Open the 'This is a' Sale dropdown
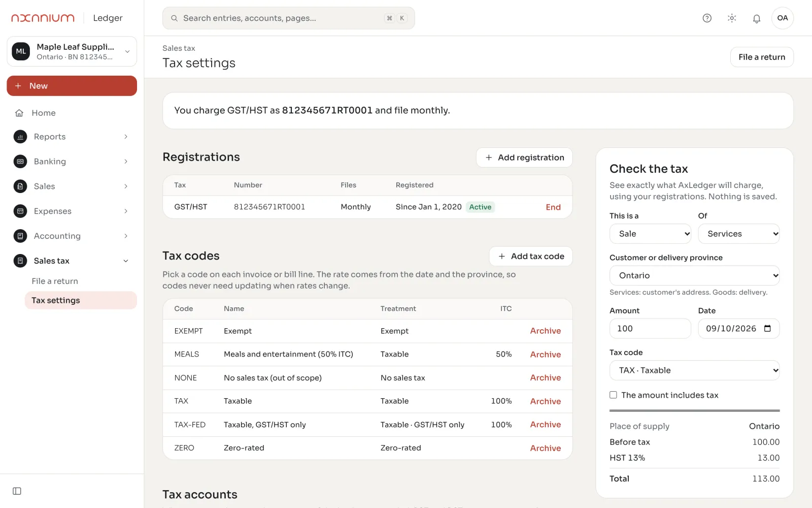 tap(650, 234)
